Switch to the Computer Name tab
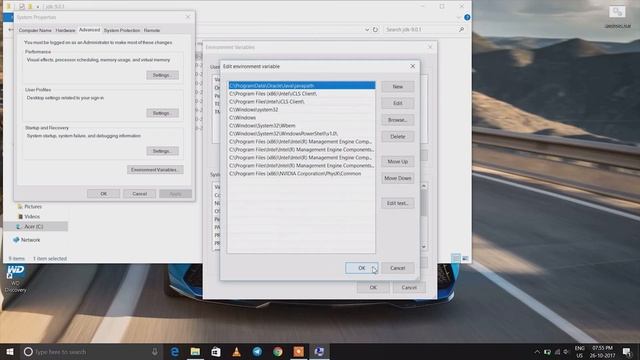Screen dimensions: 640x360 pyautogui.click(x=35, y=30)
